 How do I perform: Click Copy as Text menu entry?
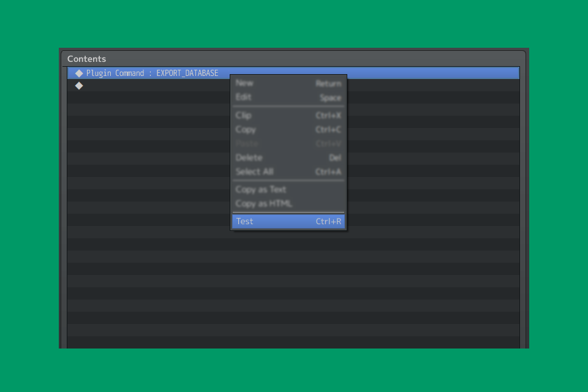pyautogui.click(x=288, y=189)
